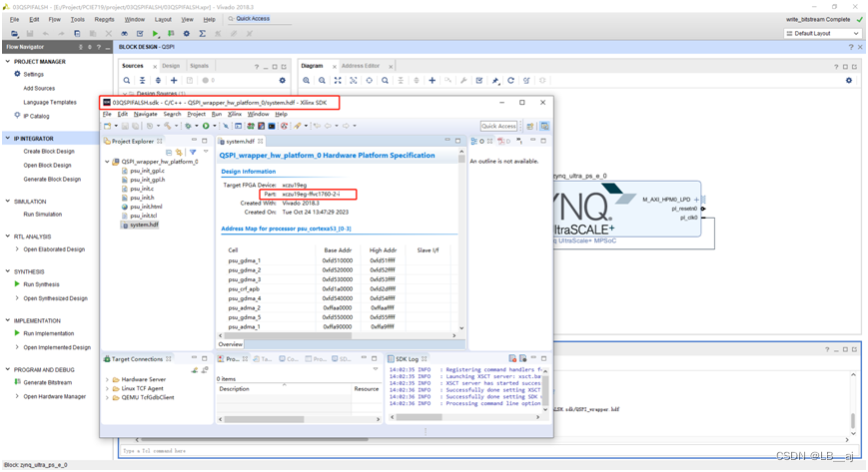
Task: Click search icon in Sources panel
Action: pos(127,80)
